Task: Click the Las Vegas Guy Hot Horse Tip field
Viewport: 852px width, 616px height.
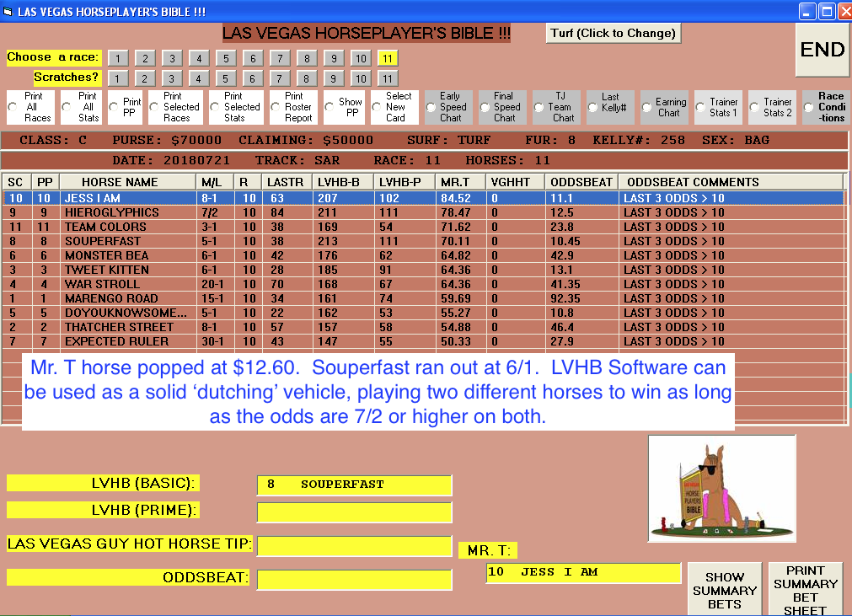Action: coord(354,546)
